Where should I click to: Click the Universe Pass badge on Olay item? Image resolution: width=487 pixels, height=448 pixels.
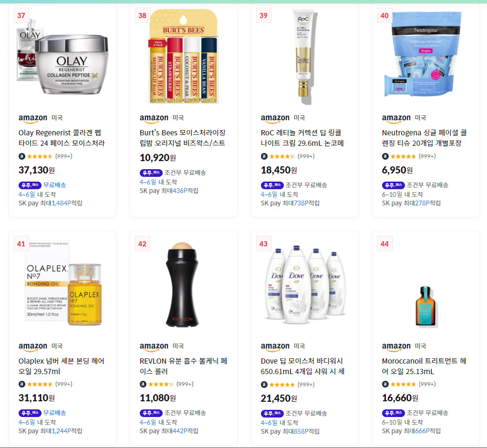[30, 185]
